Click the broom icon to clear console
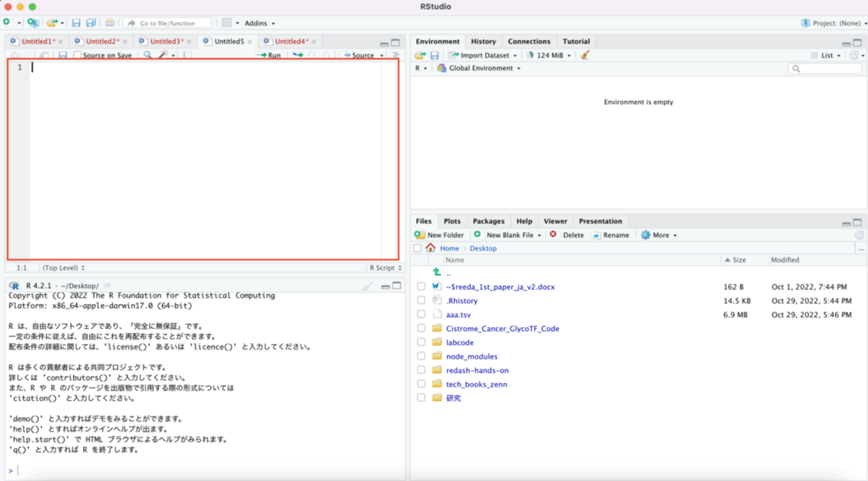This screenshot has height=481, width=868. (x=367, y=286)
